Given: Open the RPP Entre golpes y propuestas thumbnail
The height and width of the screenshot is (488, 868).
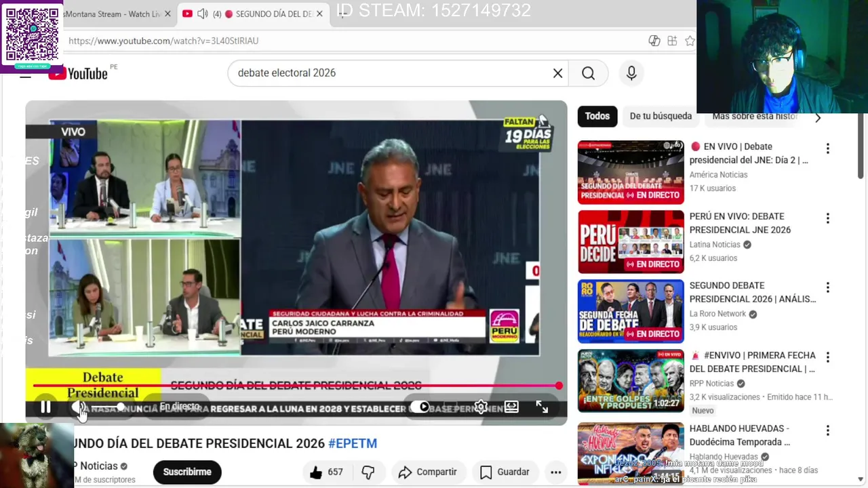Looking at the screenshot, I should tap(631, 380).
